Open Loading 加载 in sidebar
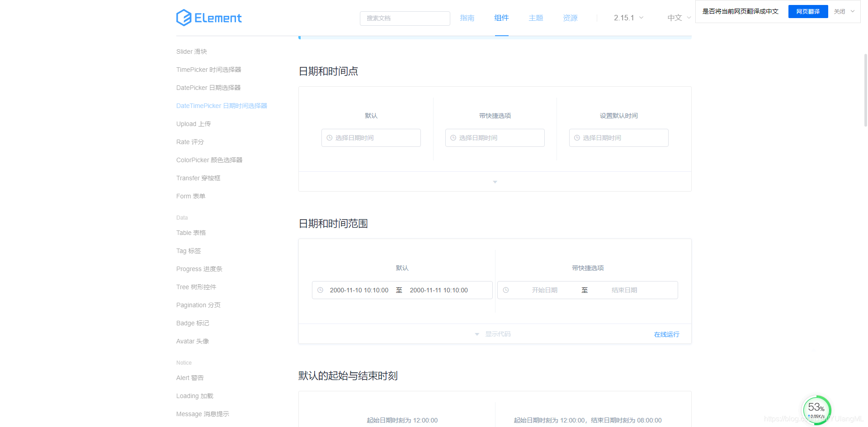This screenshot has height=427, width=868. click(195, 396)
